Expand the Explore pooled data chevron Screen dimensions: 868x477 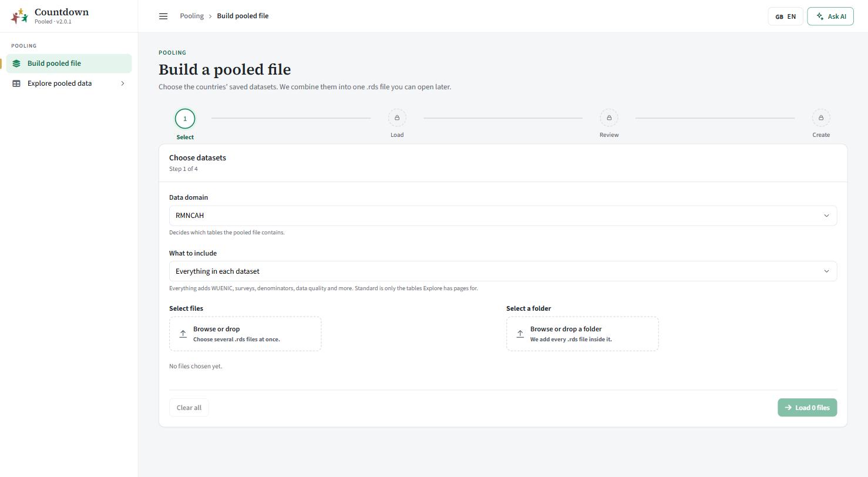[123, 83]
